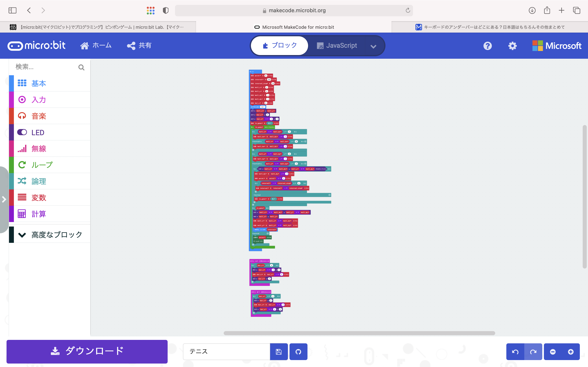Viewport: 588px width, 367px height.
Task: Open the 共有 sharing dialog
Action: 139,45
